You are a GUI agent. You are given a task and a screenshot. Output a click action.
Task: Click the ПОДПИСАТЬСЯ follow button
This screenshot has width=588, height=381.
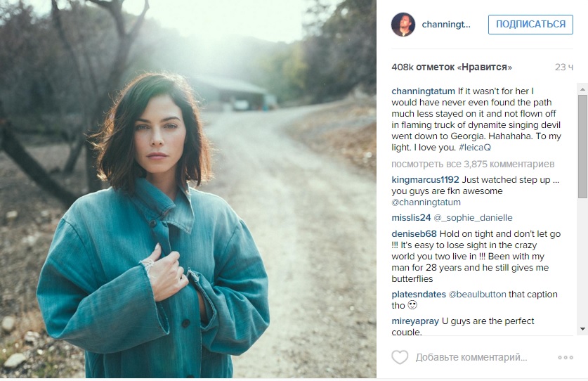pyautogui.click(x=530, y=25)
